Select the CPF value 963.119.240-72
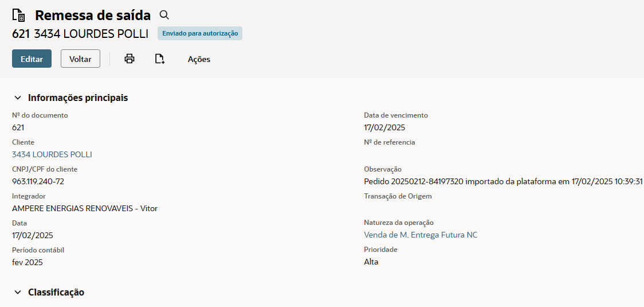The width and height of the screenshot is (644, 307). (38, 181)
